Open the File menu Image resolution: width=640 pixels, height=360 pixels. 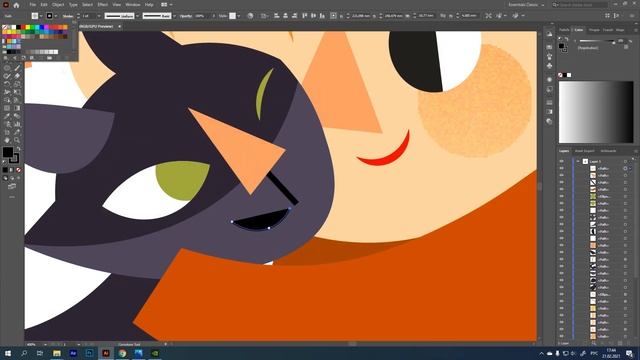tap(32, 4)
